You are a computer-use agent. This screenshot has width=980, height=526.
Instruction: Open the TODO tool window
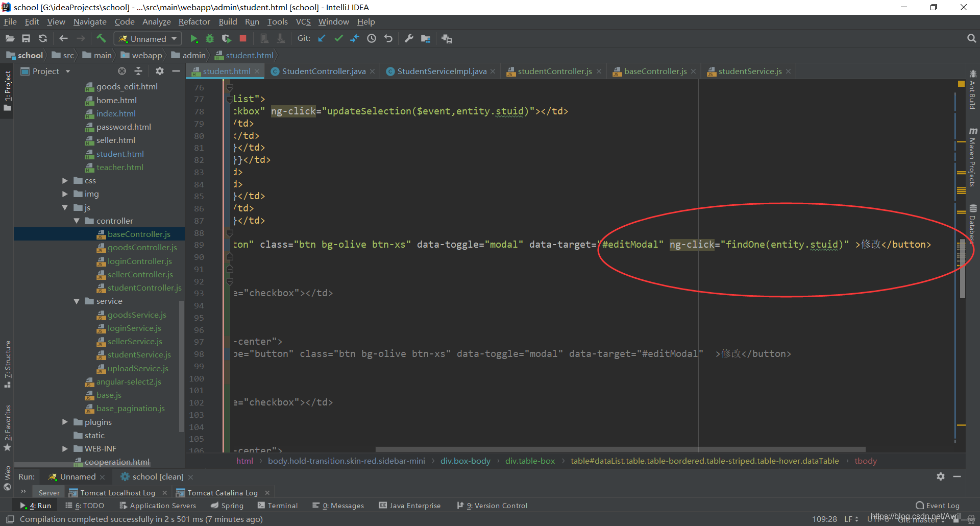(x=85, y=506)
